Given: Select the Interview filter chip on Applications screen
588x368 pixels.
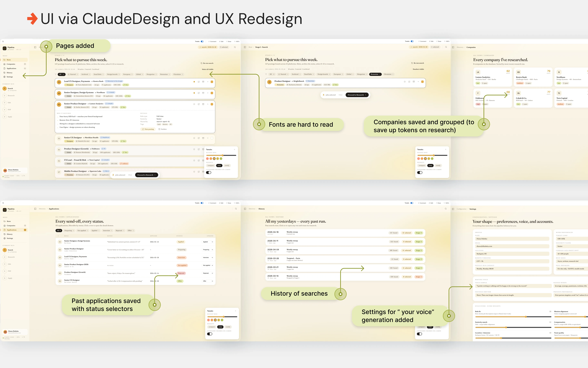Looking at the screenshot, I should coord(107,231).
